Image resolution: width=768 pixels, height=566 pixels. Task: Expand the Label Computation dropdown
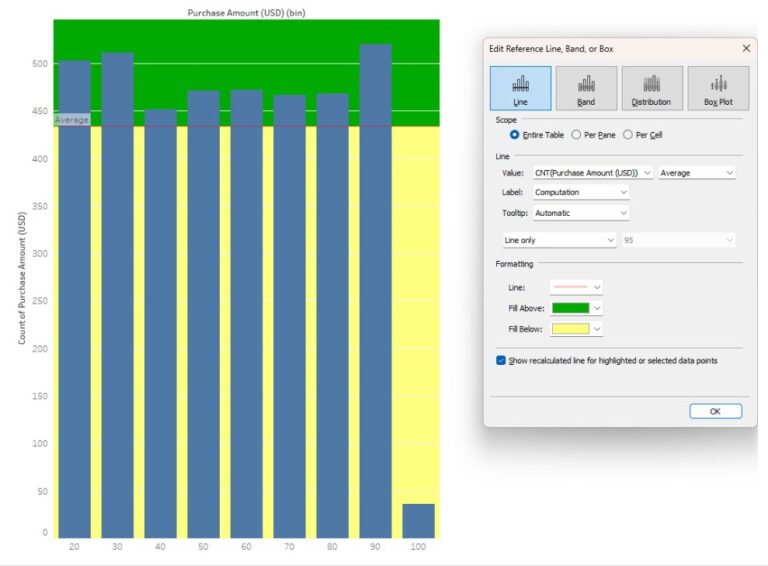point(581,192)
